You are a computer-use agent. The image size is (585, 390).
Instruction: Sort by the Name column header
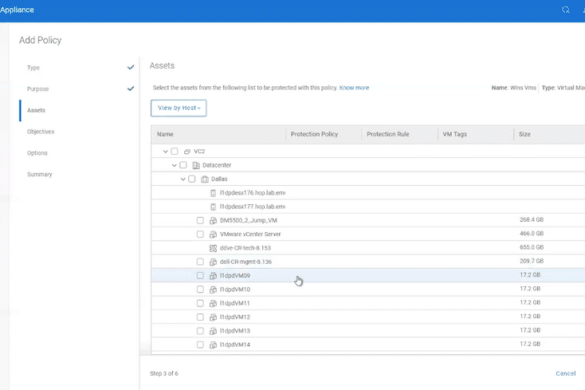165,134
